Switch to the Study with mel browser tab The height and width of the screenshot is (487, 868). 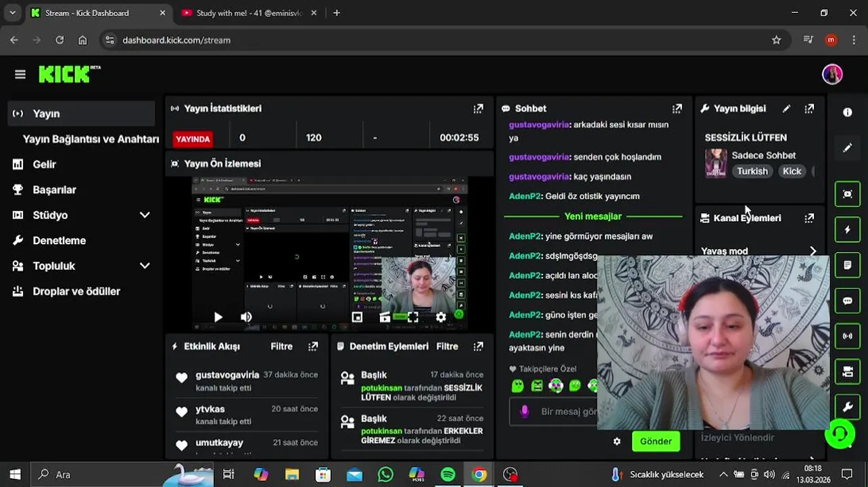(249, 13)
